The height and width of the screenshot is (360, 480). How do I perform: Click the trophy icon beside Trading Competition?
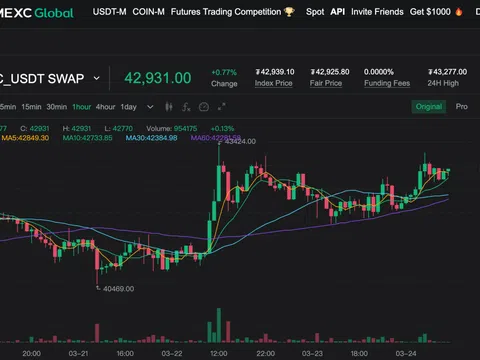click(289, 12)
